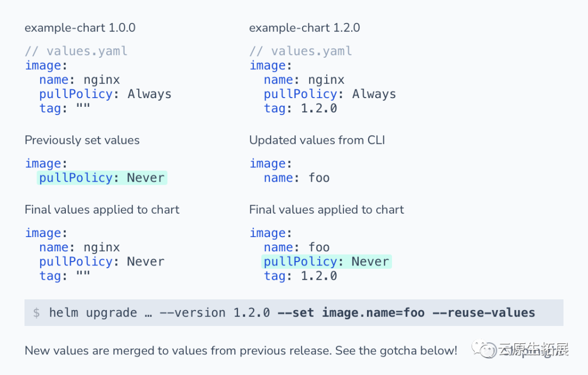Image resolution: width=588 pixels, height=375 pixels.
Task: Click the "example-chart 1.2.0" heading
Action: [x=304, y=28]
